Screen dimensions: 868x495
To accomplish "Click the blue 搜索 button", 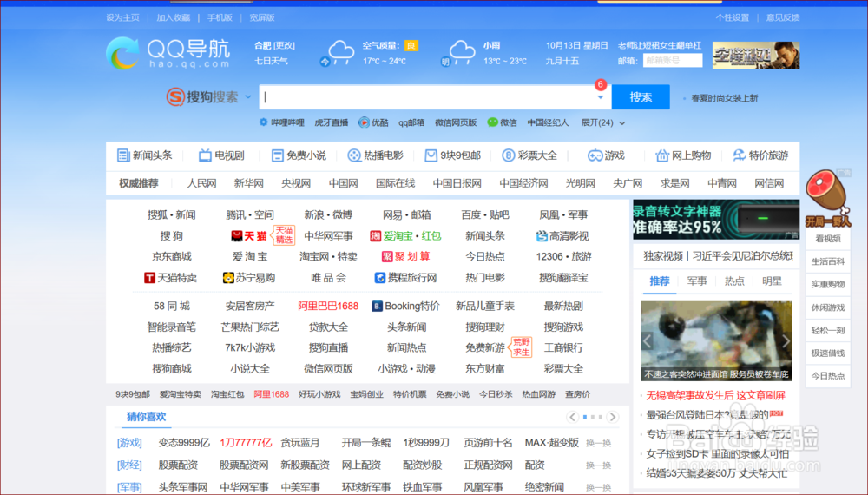I will [641, 97].
